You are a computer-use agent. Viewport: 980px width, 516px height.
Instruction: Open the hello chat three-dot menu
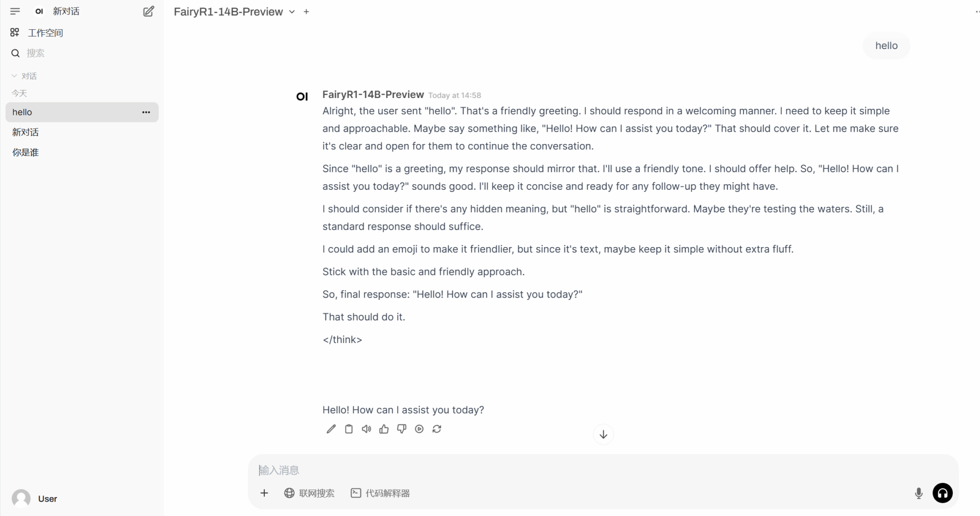click(x=146, y=112)
